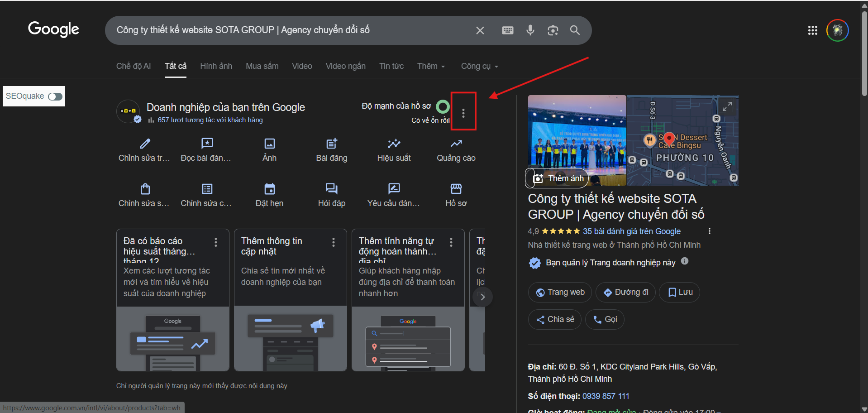Open the highlighted three-dot profile menu

pyautogui.click(x=463, y=113)
